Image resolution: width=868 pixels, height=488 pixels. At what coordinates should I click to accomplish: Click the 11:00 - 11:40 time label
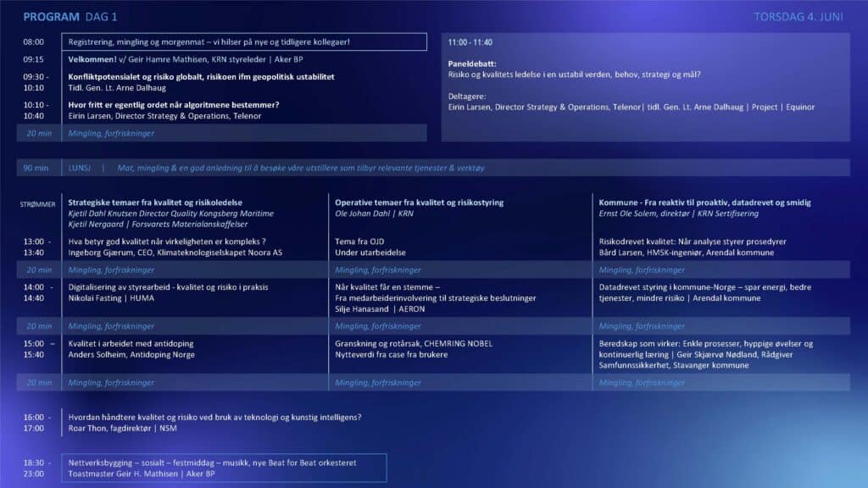coord(470,42)
